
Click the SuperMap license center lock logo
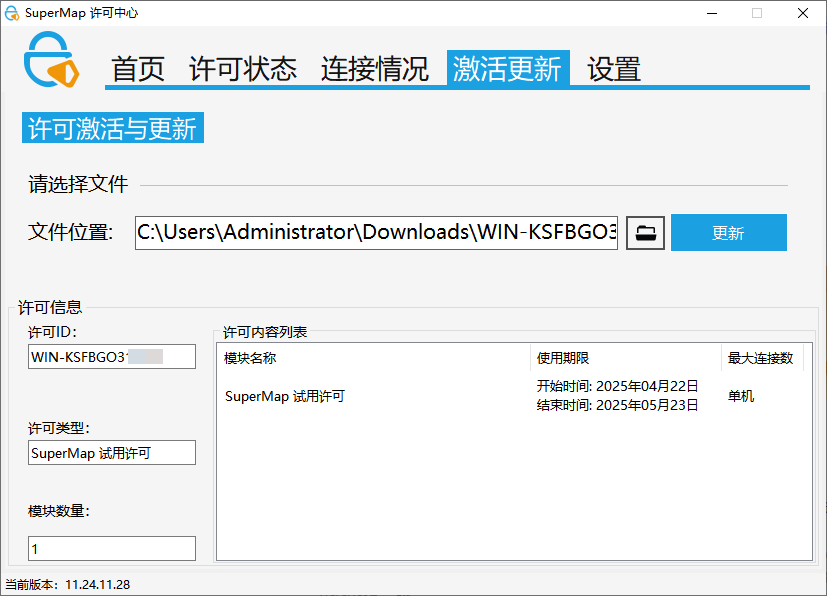coord(51,60)
